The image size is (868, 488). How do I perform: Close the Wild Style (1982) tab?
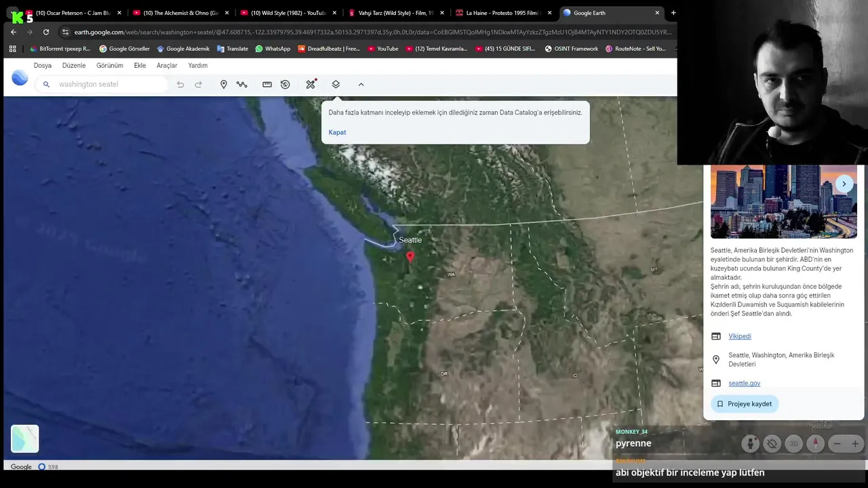pos(334,13)
